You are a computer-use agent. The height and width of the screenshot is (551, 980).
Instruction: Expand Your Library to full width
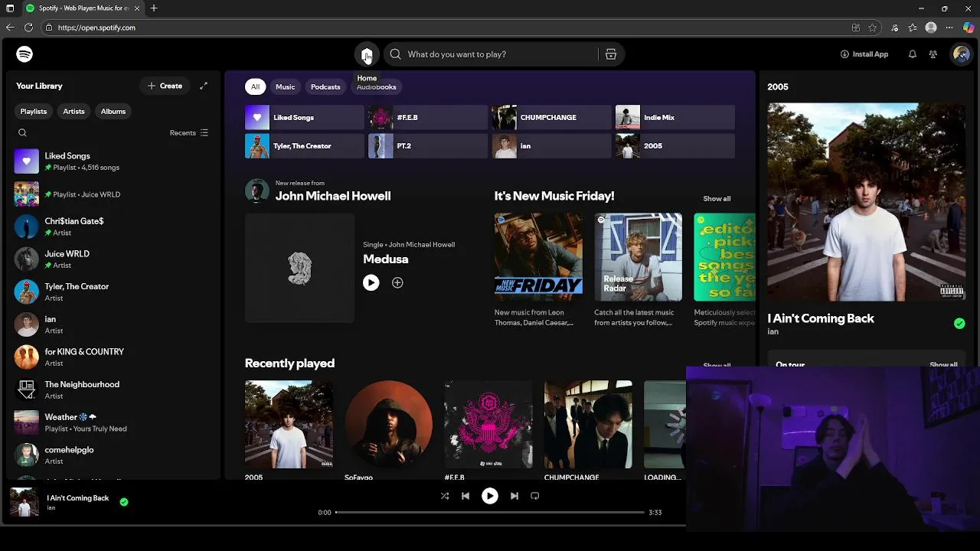(204, 86)
